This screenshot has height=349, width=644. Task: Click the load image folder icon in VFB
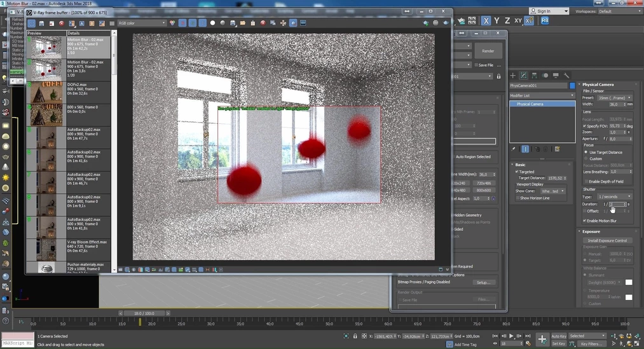click(x=243, y=23)
